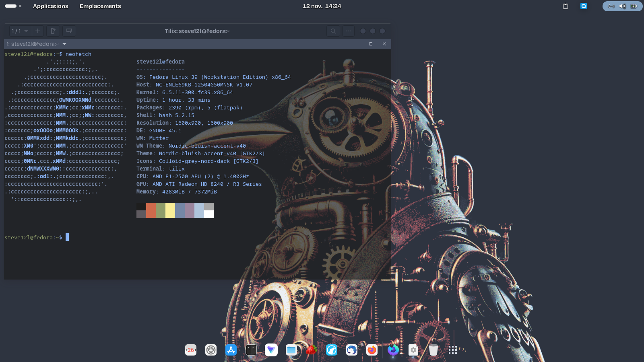Open the system tweaks gear-wheel dock icon
The width and height of the screenshot is (644, 362).
pyautogui.click(x=211, y=350)
